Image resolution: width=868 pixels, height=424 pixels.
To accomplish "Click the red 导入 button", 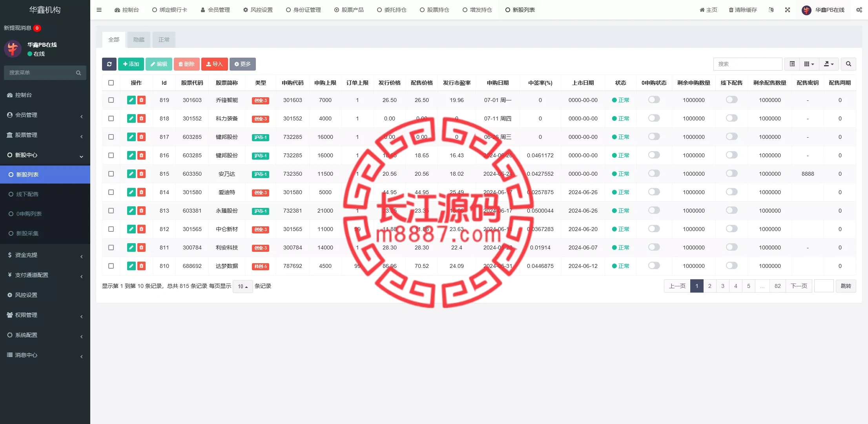I will pyautogui.click(x=214, y=64).
